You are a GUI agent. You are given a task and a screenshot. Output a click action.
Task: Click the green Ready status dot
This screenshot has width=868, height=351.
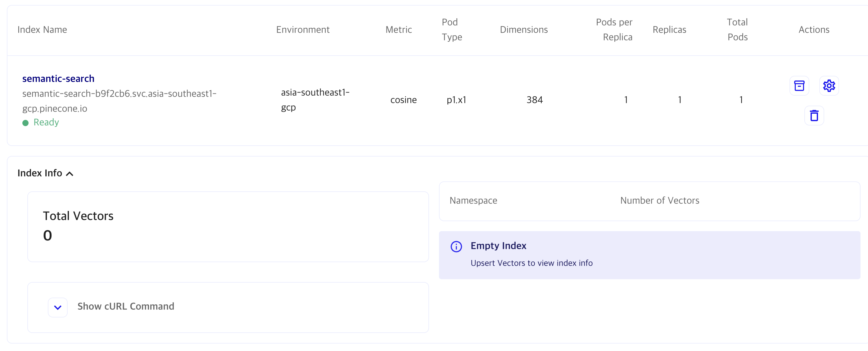pos(25,123)
